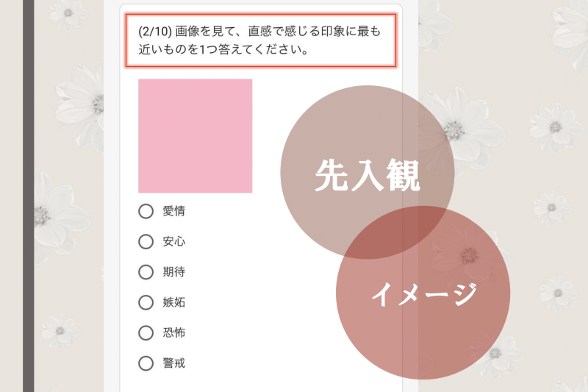This screenshot has height=392, width=588.
Task: Choose the 安心 radio option
Action: [146, 241]
